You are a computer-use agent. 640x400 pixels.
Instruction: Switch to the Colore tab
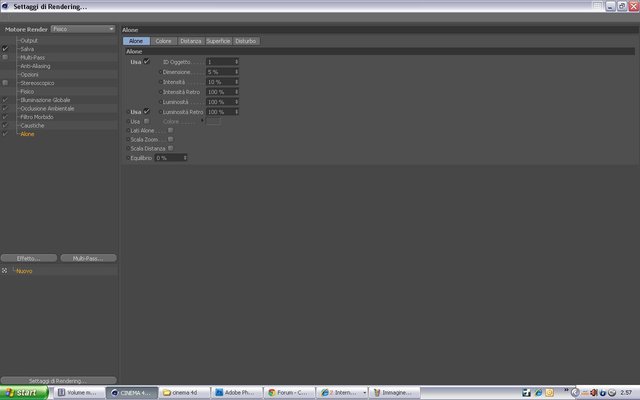(163, 41)
